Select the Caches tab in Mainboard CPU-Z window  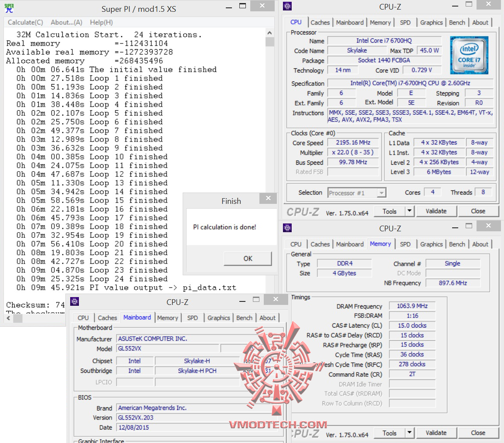point(107,318)
